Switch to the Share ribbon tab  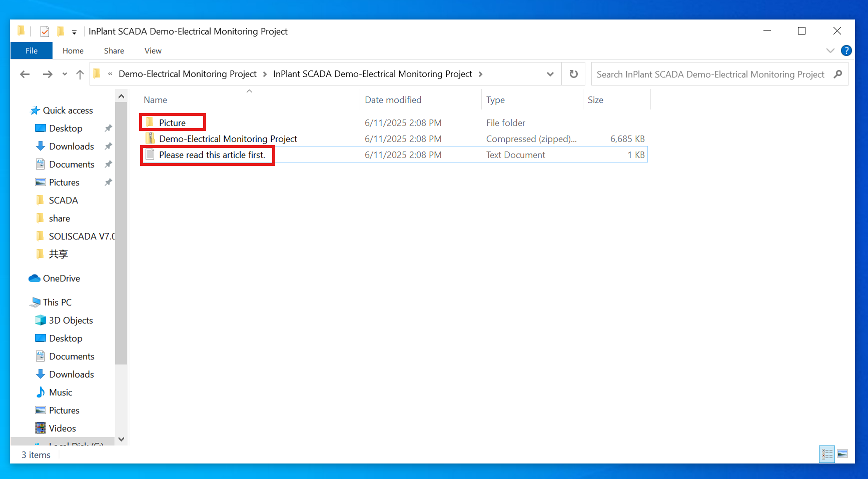(114, 50)
